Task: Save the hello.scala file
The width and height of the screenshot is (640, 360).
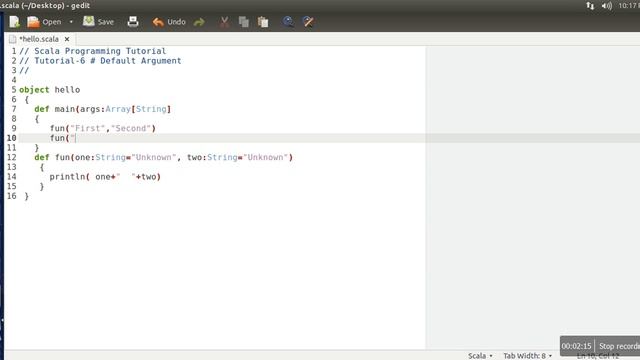Action: coord(98,22)
